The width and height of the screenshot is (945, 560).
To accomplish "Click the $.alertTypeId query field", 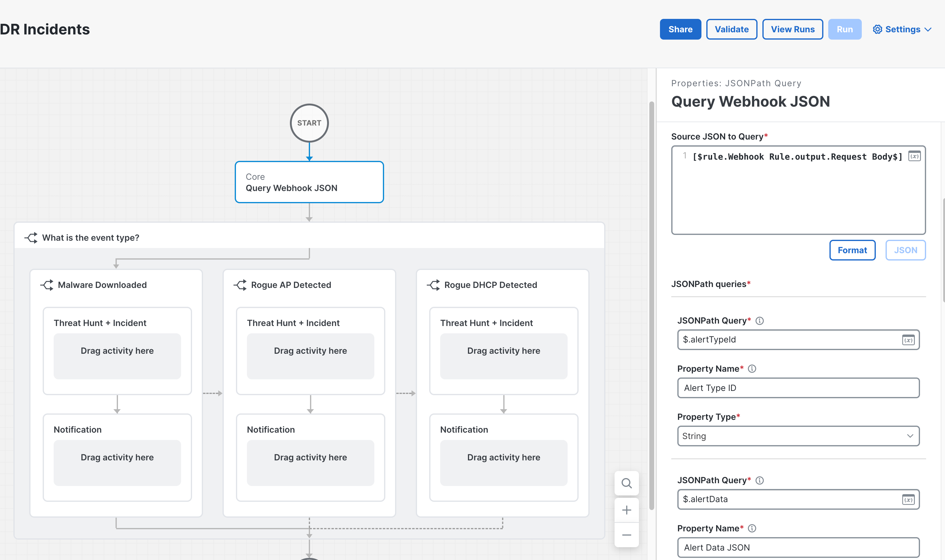I will 798,340.
